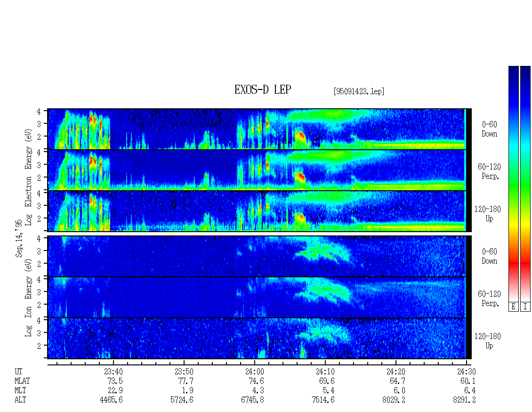This screenshot has width=532, height=412.
Task: Click the 0-60 Down label beside the electron panel
Action: [x=489, y=129]
